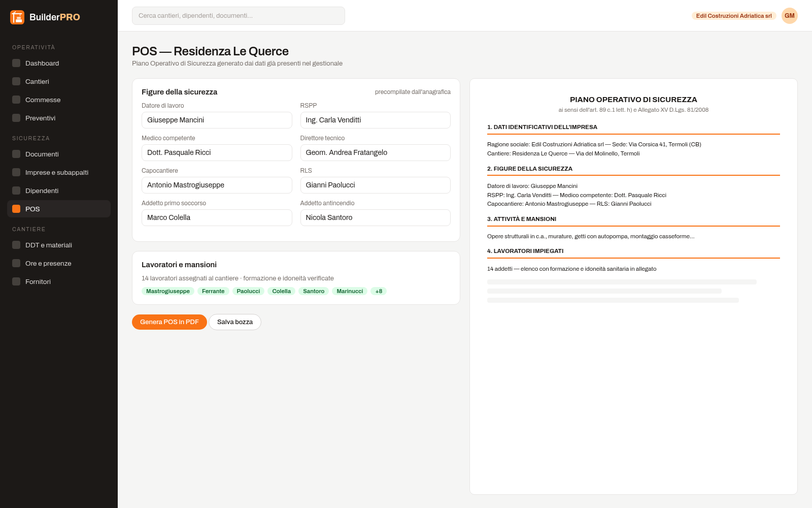Select the Marinucci worker tag
812x508 pixels.
[x=350, y=291]
